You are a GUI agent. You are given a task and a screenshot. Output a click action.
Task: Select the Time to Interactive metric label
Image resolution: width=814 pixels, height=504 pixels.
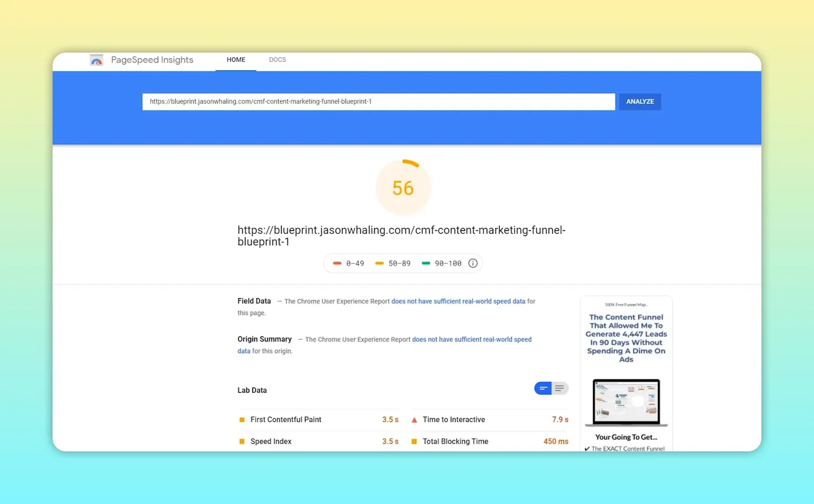tap(454, 420)
